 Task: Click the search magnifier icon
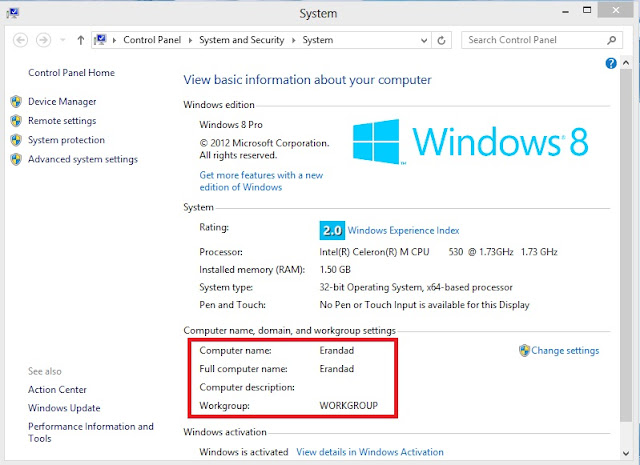tap(611, 40)
